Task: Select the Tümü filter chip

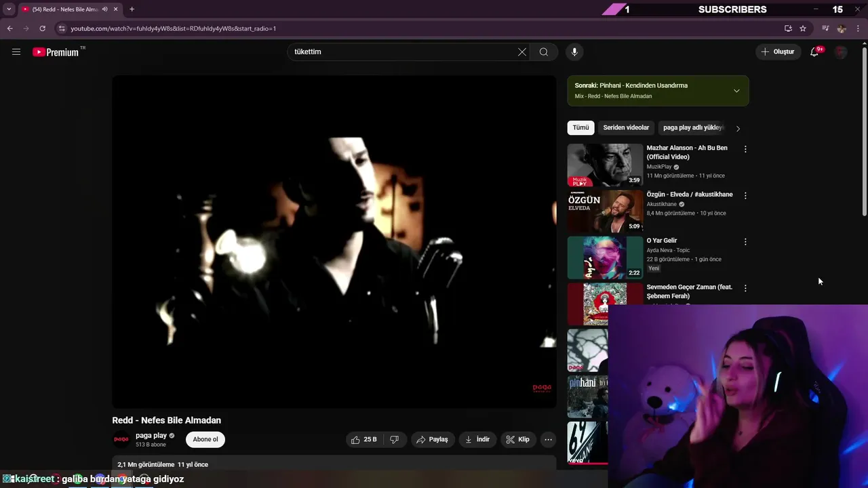Action: [x=580, y=127]
